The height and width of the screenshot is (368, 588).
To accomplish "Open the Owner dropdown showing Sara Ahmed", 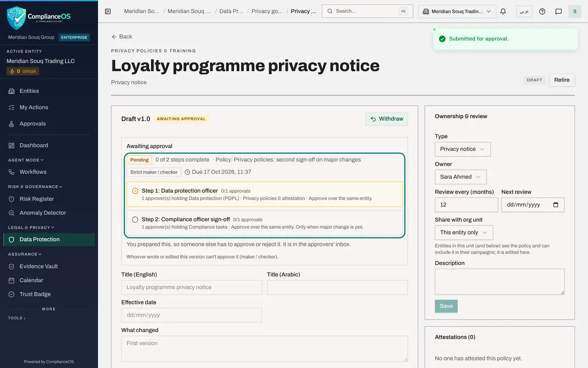I will pyautogui.click(x=461, y=177).
